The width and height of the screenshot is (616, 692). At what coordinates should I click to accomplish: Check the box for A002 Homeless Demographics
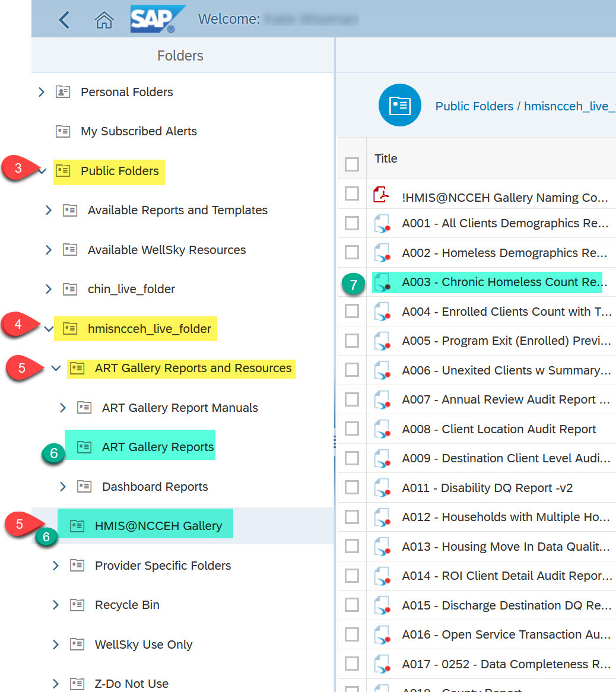352,253
